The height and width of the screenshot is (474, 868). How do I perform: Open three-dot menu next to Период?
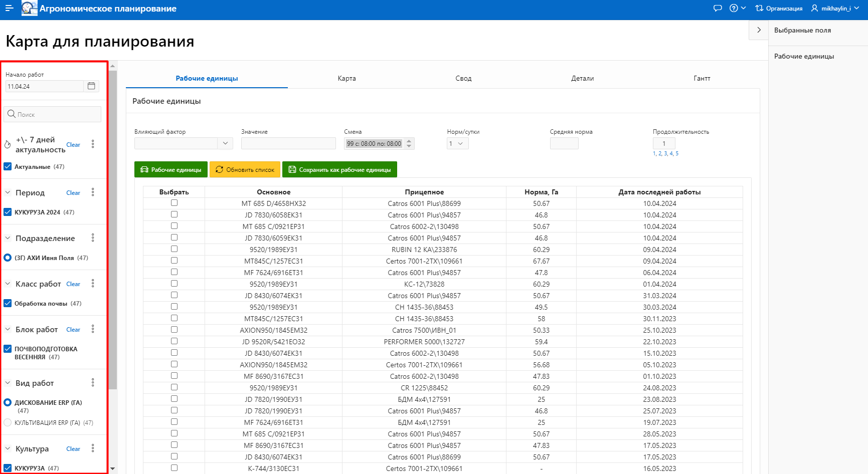(93, 192)
